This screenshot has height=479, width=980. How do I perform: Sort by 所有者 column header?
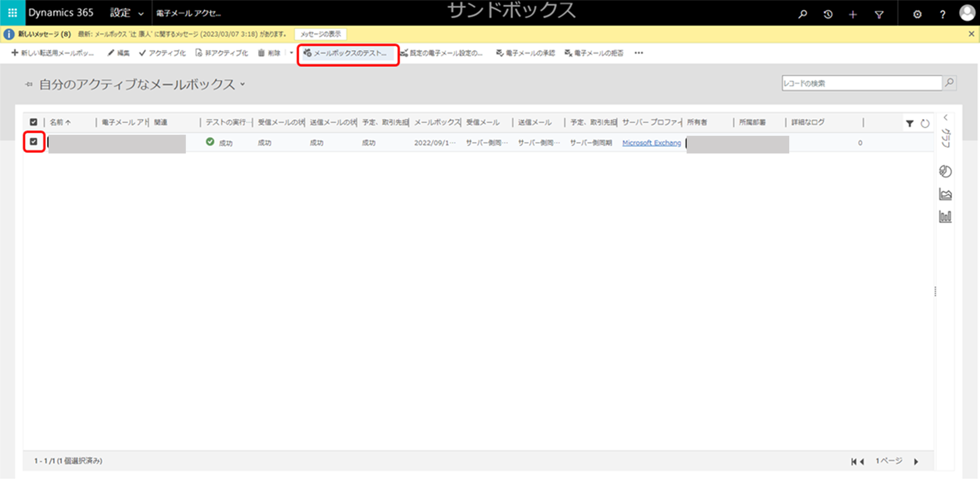[697, 122]
